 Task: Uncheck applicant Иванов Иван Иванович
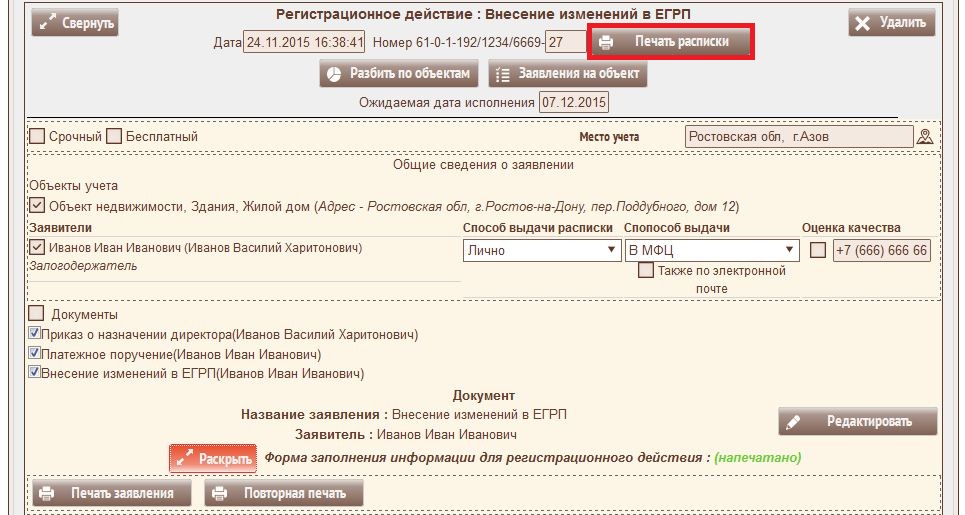tap(37, 247)
